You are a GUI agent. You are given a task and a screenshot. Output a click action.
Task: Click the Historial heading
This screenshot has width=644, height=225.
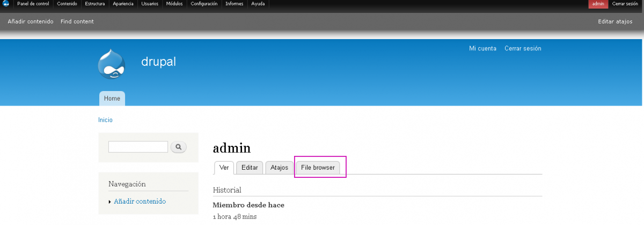(x=227, y=190)
